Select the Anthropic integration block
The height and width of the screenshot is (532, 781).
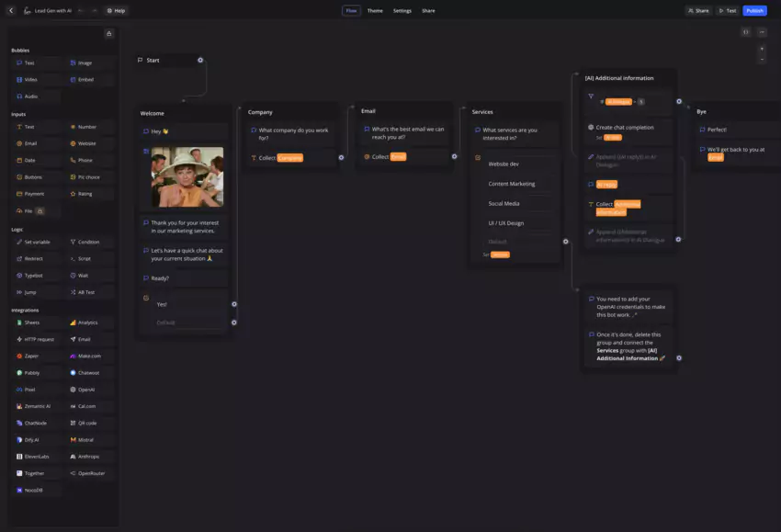[85, 456]
